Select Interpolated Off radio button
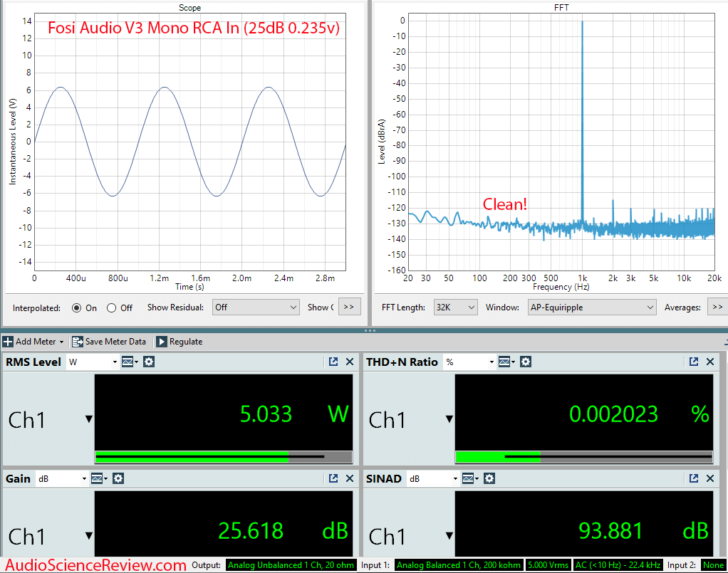Image resolution: width=728 pixels, height=573 pixels. point(111,307)
